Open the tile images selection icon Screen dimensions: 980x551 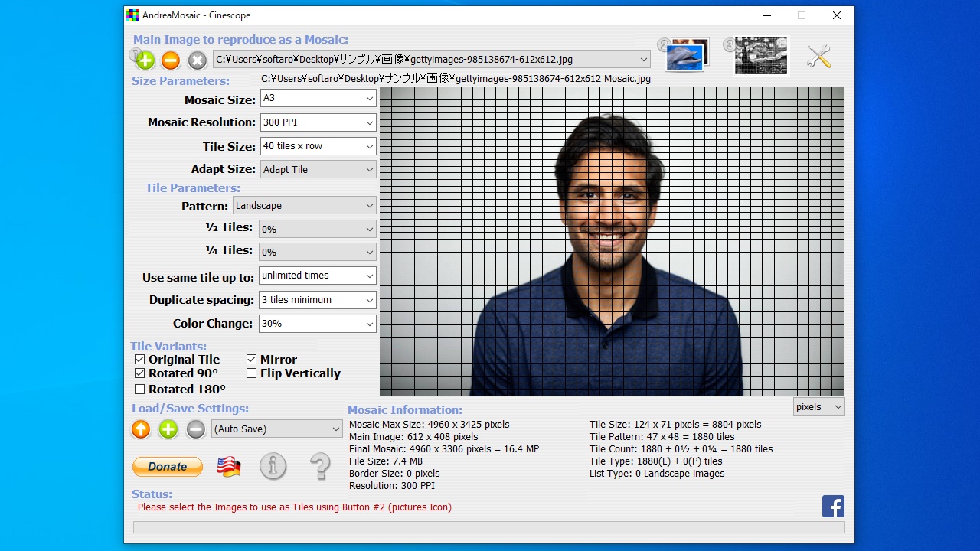pyautogui.click(x=687, y=55)
